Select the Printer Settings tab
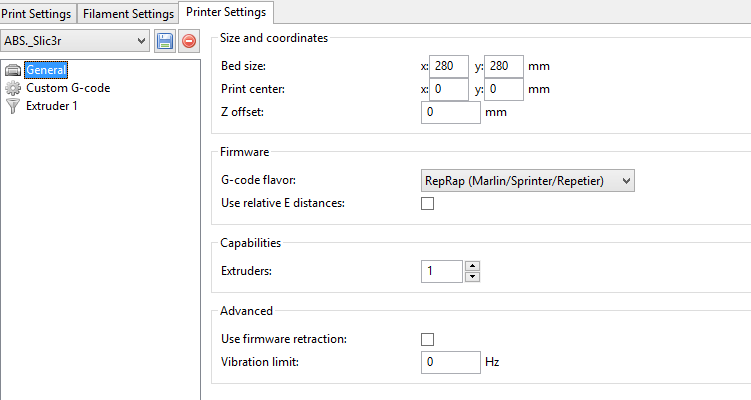Viewport: 751px width, 400px height. pos(225,13)
